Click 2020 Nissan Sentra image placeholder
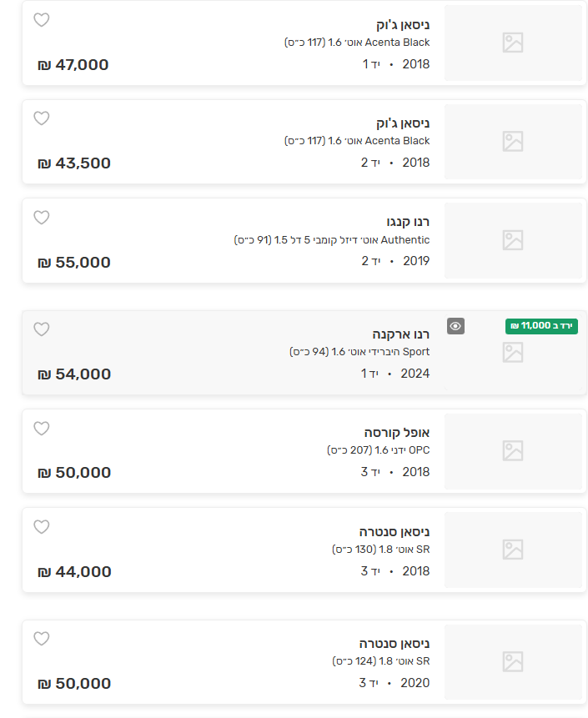This screenshot has height=718, width=588. tap(513, 662)
